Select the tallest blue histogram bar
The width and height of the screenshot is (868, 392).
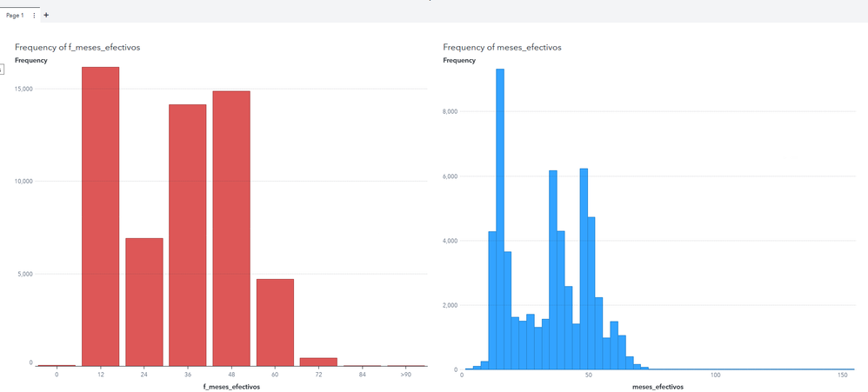click(x=500, y=217)
